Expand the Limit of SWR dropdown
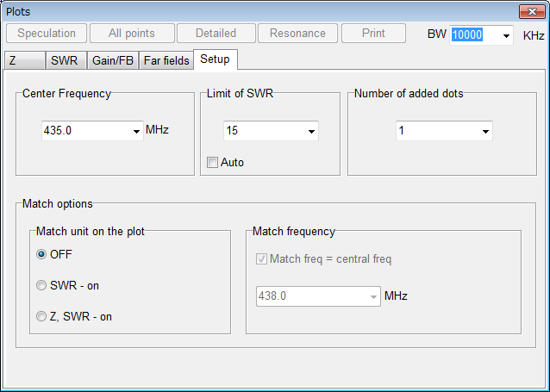The width and height of the screenshot is (550, 392). [310, 132]
